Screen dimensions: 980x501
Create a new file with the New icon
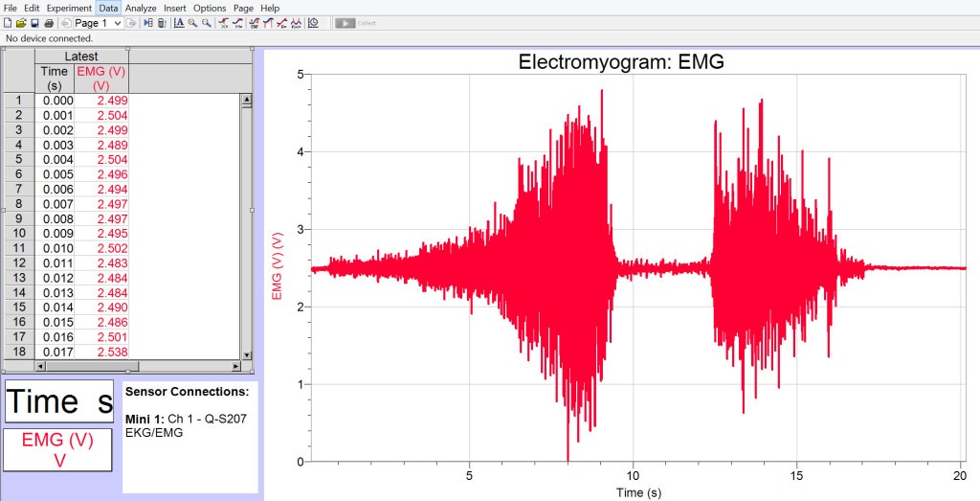pyautogui.click(x=8, y=23)
